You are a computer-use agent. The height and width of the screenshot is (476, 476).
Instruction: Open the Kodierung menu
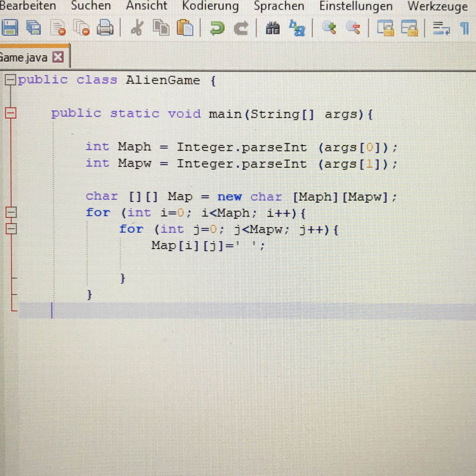[210, 6]
